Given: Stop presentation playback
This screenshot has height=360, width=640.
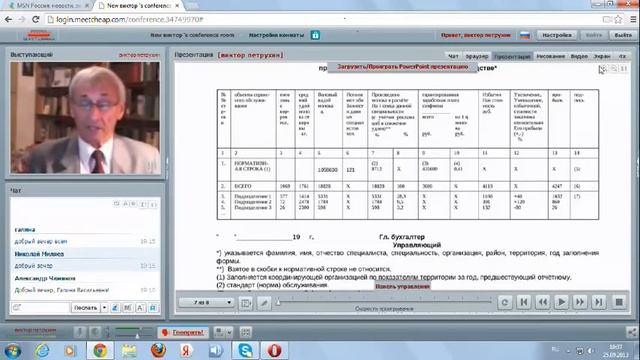Looking at the screenshot, I should point(619,302).
